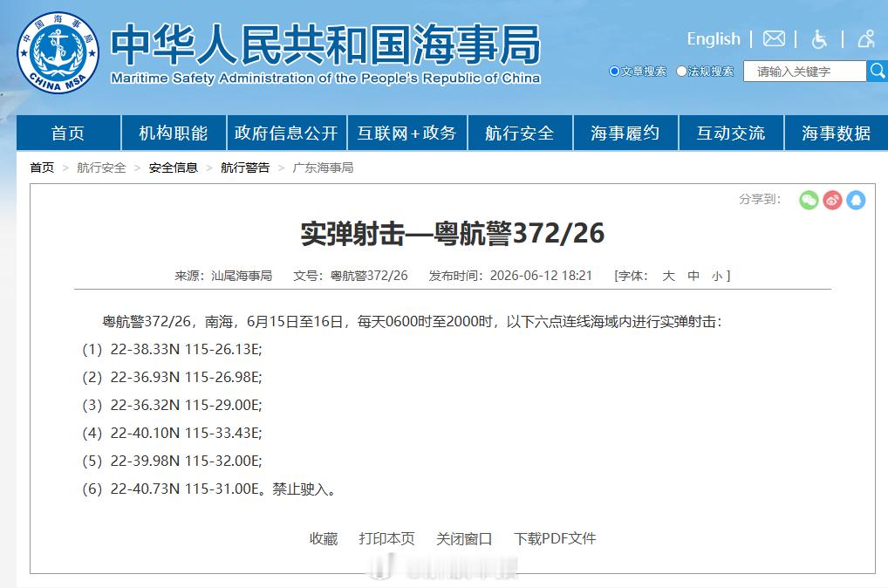The image size is (888, 588).
Task: Open the 政府信息公开 navigation menu
Action: tap(286, 133)
